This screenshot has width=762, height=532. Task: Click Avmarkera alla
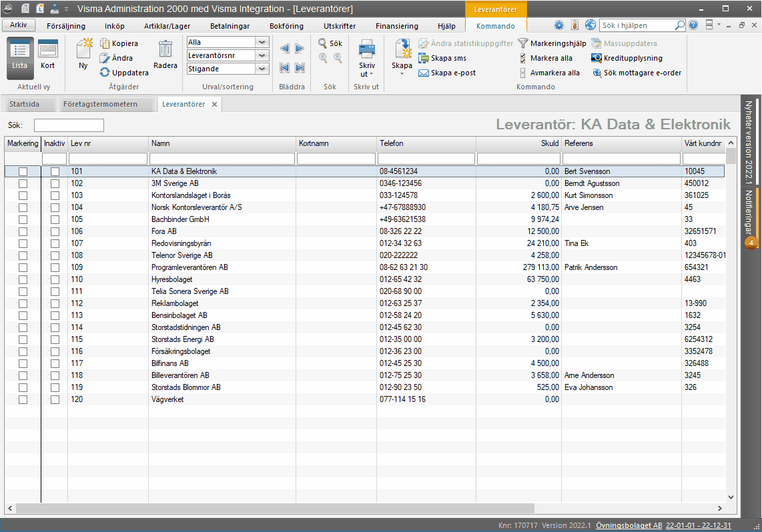548,72
